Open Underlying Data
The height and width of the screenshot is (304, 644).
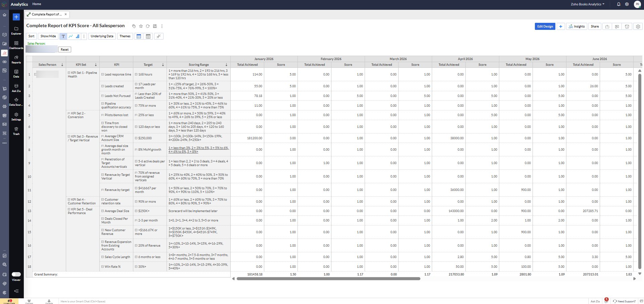click(x=102, y=36)
